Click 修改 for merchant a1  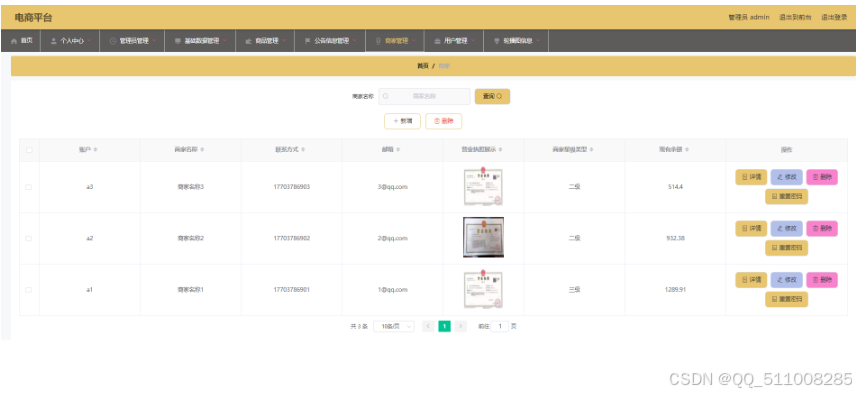[787, 280]
